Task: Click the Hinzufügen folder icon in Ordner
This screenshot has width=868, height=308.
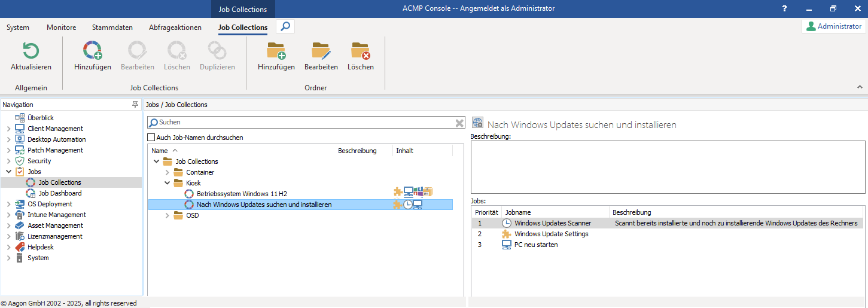Action: (276, 51)
